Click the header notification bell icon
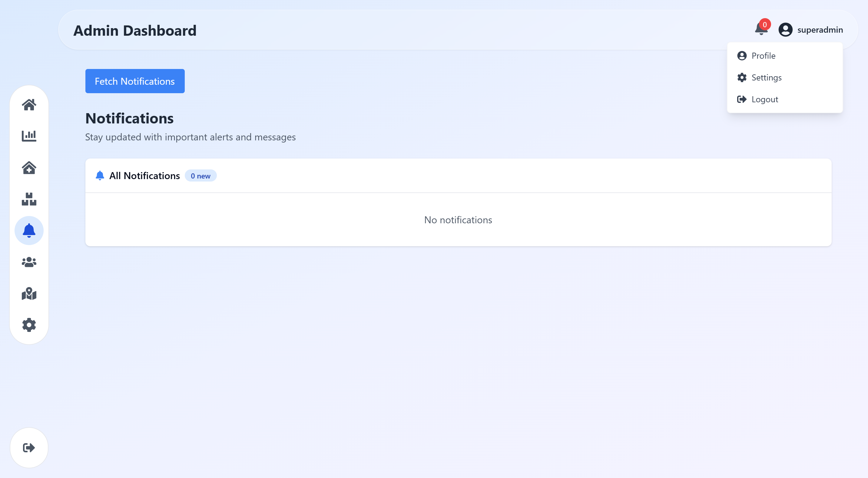868x478 pixels. [760, 30]
